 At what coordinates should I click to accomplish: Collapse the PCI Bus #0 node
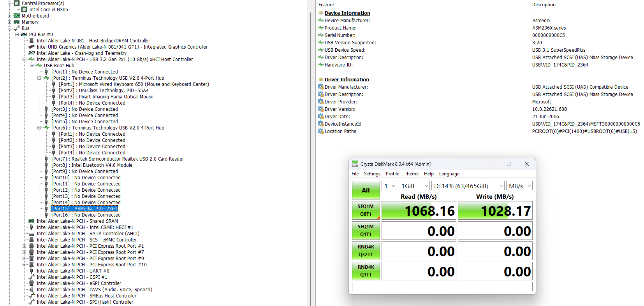click(x=17, y=34)
